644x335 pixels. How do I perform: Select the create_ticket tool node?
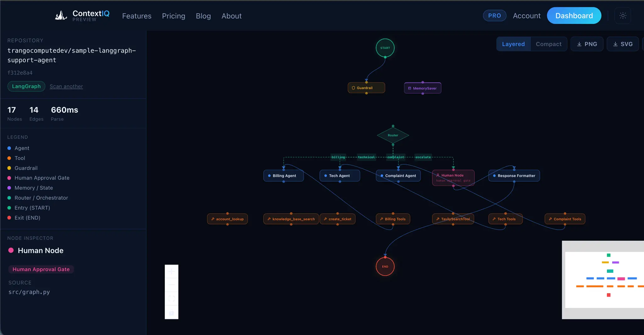tap(337, 219)
